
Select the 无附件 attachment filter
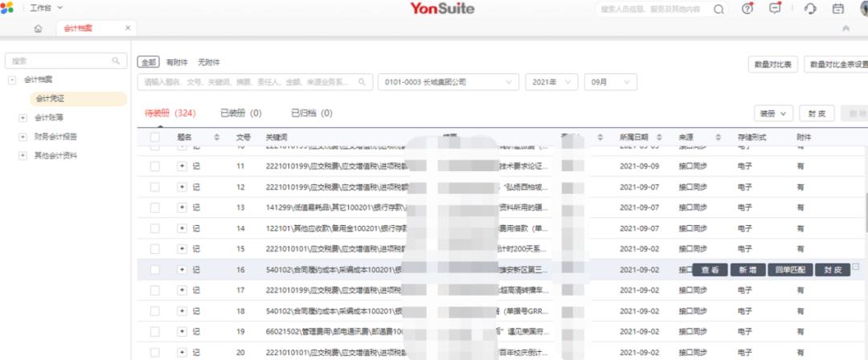[209, 63]
